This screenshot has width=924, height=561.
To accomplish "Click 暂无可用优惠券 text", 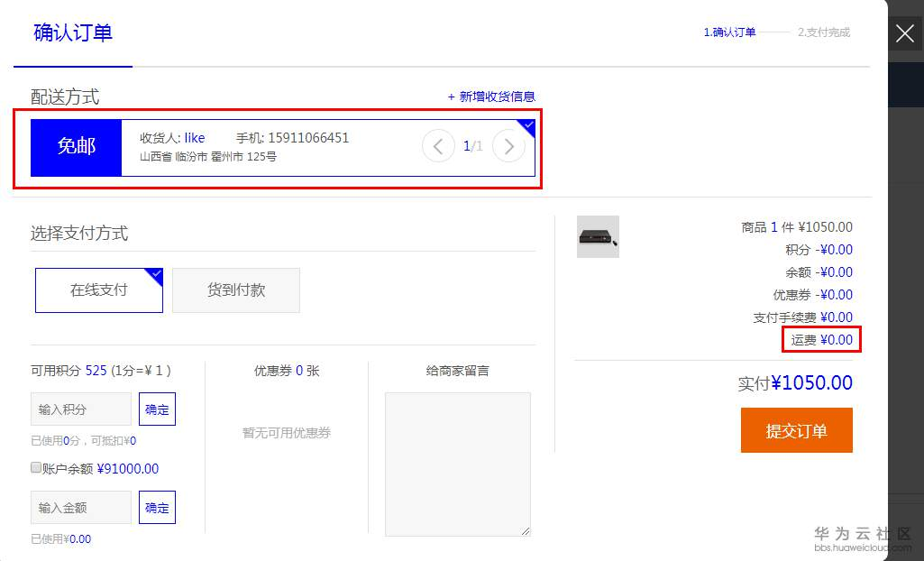I will 287,433.
